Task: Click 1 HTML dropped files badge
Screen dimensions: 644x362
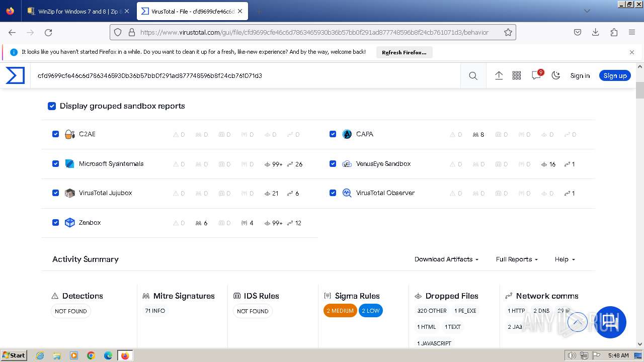Action: point(427,327)
